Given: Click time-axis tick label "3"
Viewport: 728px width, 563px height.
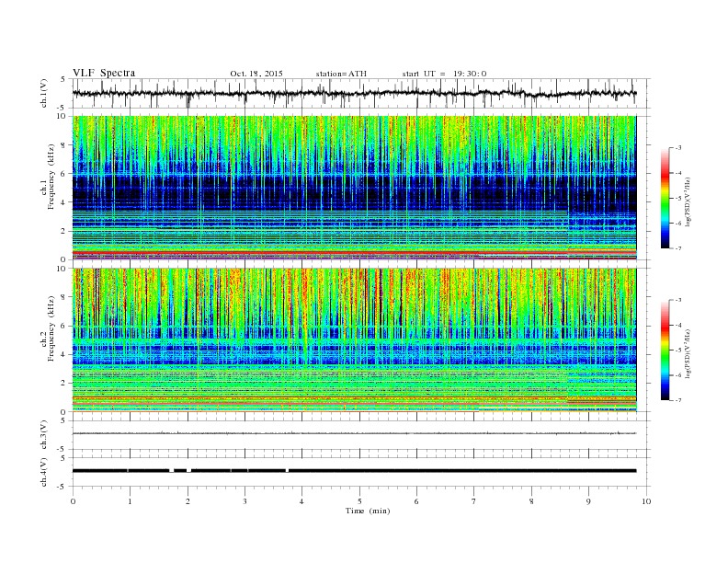Looking at the screenshot, I should pos(245,501).
